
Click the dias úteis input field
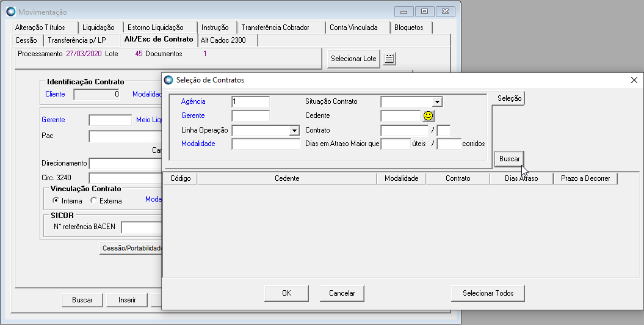396,144
